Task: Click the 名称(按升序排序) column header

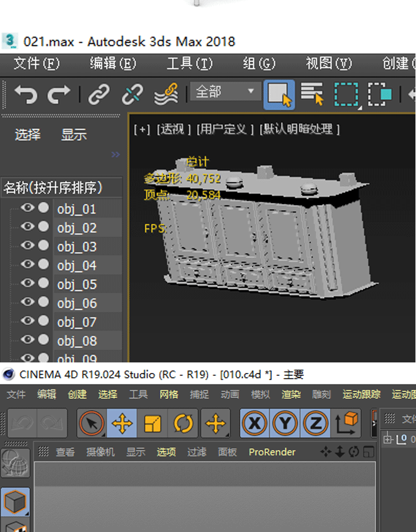Action: tap(53, 188)
